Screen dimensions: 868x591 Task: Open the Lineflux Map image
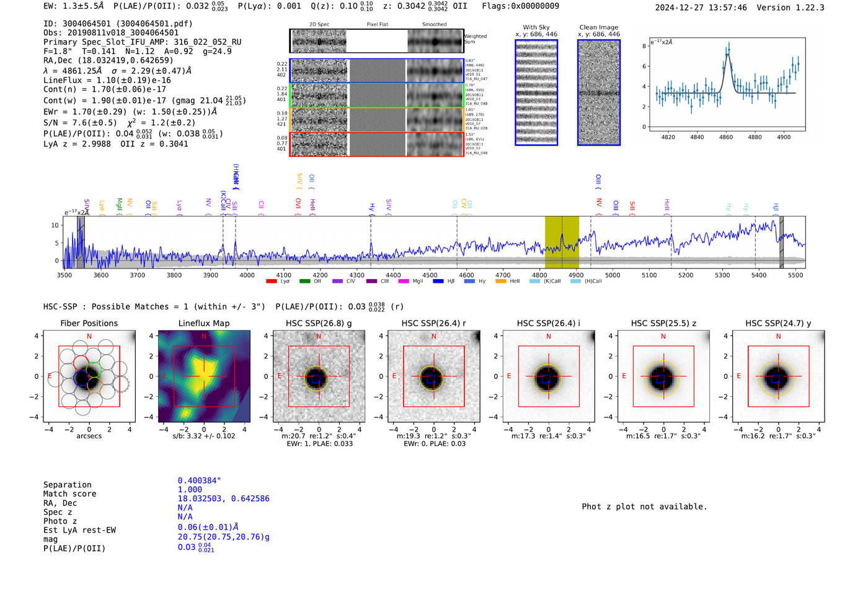tap(204, 376)
